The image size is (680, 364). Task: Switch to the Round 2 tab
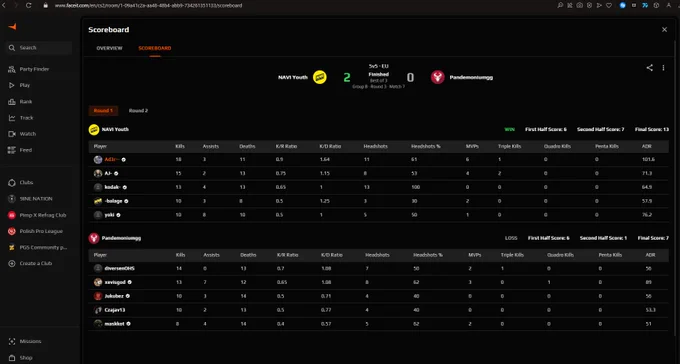[138, 111]
